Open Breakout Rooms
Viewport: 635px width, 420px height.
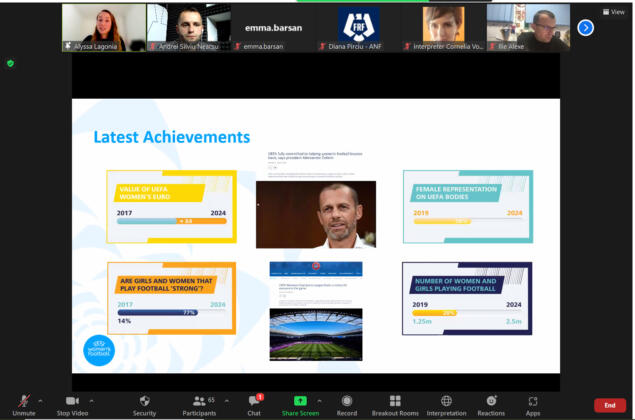coord(395,405)
